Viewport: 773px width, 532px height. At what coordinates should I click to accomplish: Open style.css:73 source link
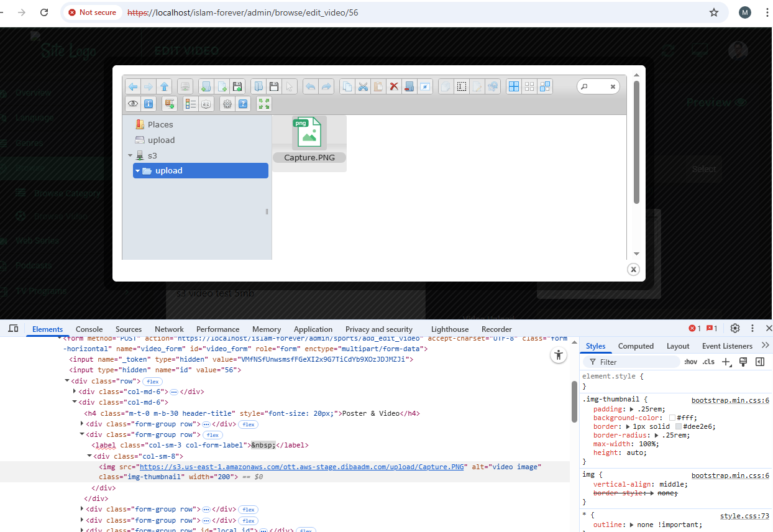click(x=744, y=516)
